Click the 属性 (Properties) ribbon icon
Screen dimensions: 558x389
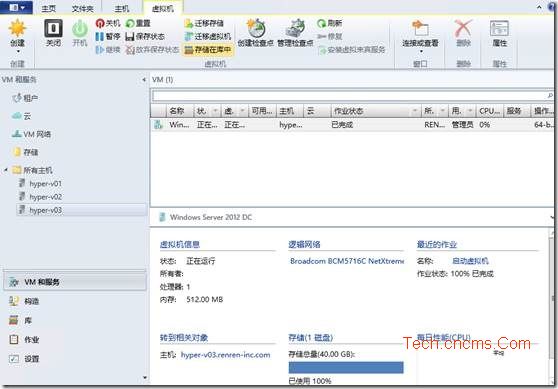coord(499,28)
